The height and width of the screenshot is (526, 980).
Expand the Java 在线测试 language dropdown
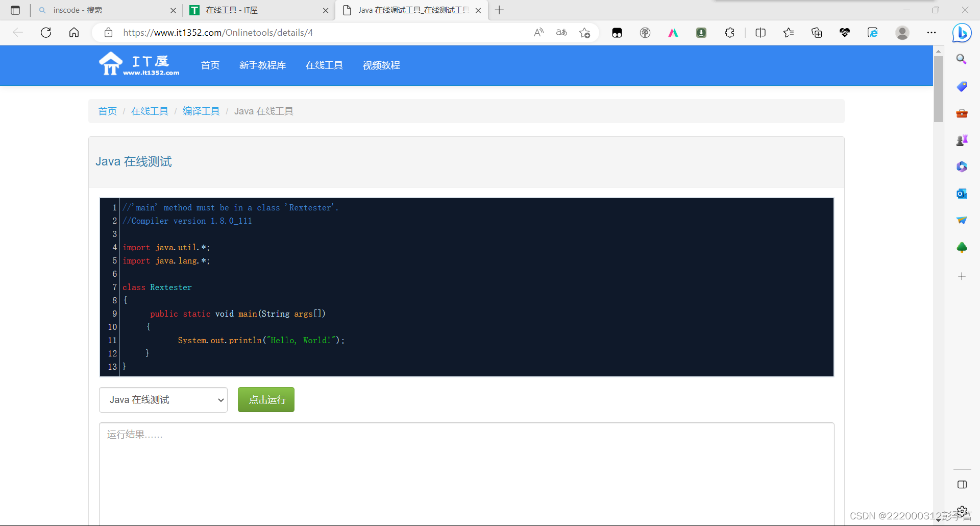pos(163,400)
